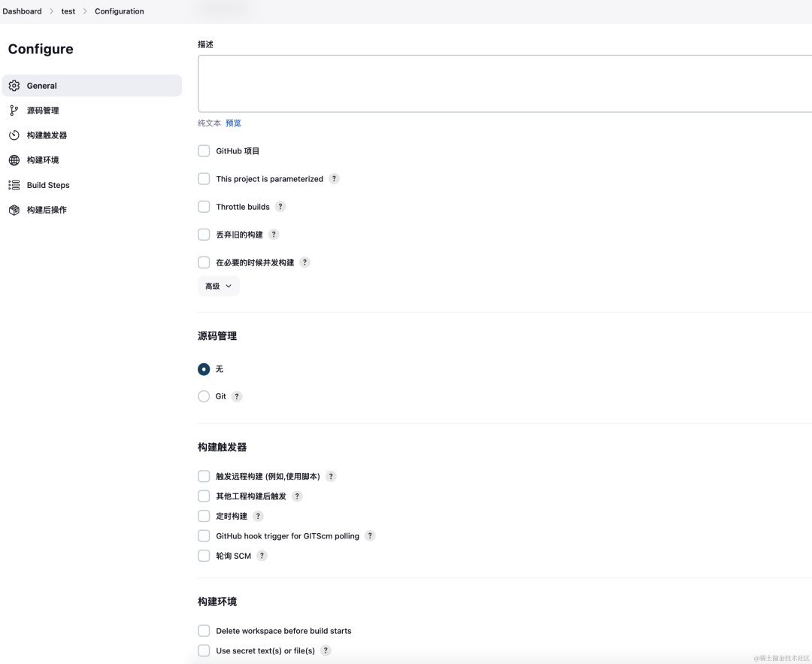Focus the 描述 description text area
This screenshot has height=664, width=812.
click(x=505, y=84)
